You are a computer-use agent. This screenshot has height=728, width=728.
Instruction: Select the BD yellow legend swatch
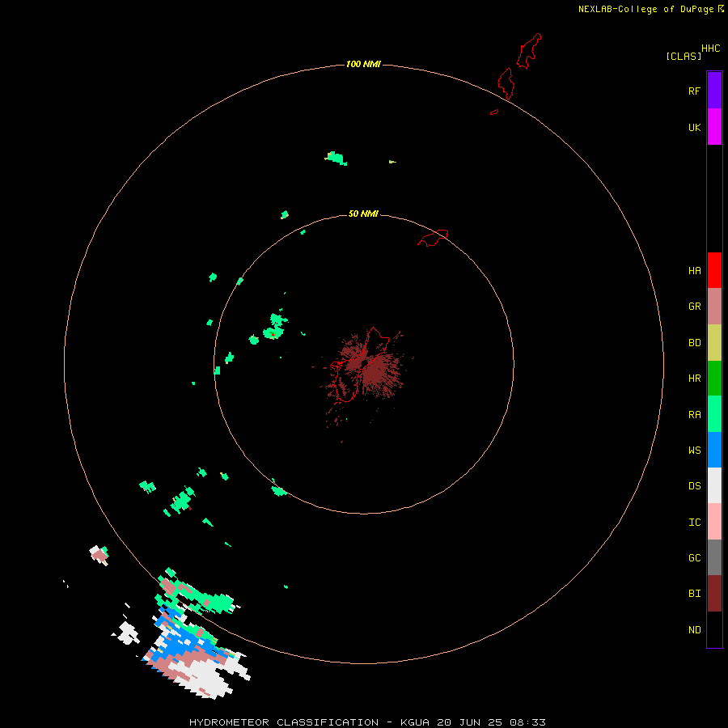(714, 343)
